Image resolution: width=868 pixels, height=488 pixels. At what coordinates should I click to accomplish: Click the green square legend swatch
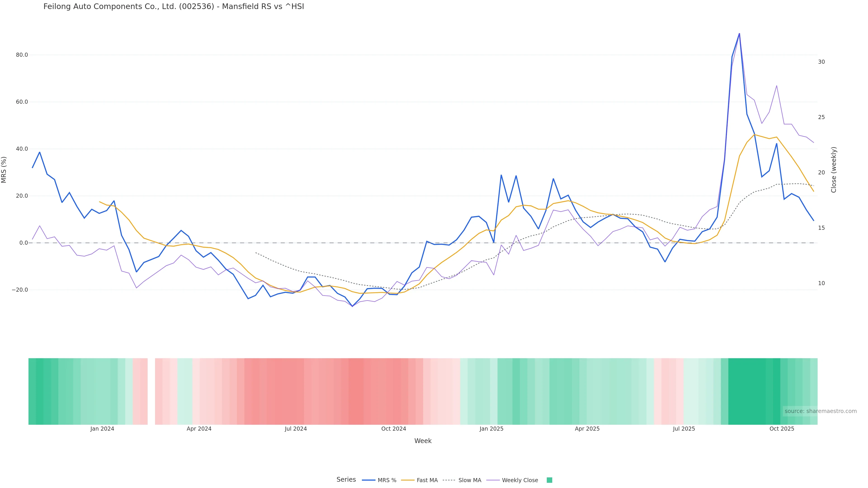pyautogui.click(x=549, y=480)
